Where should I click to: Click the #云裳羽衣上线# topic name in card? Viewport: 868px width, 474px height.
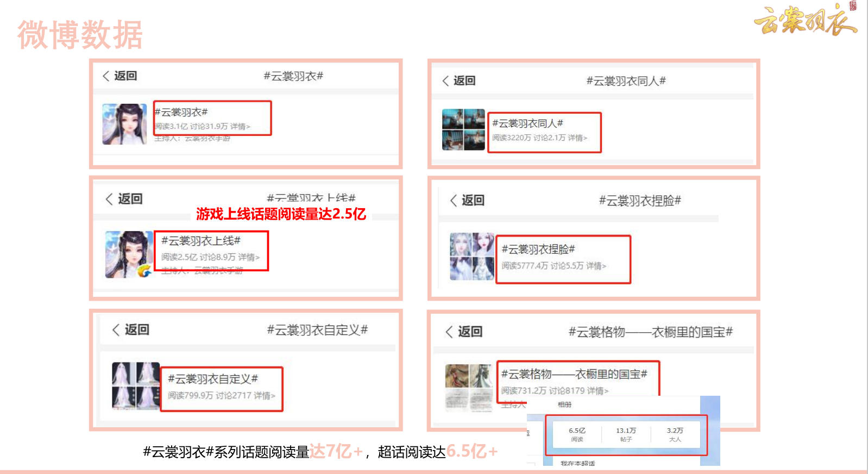coord(200,241)
